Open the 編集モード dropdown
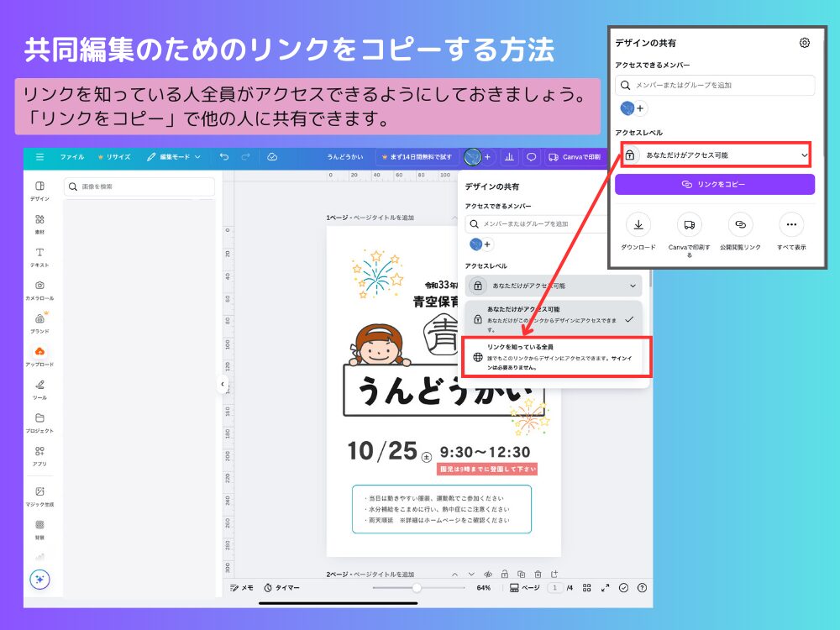Image resolution: width=840 pixels, height=630 pixels. pos(174,157)
